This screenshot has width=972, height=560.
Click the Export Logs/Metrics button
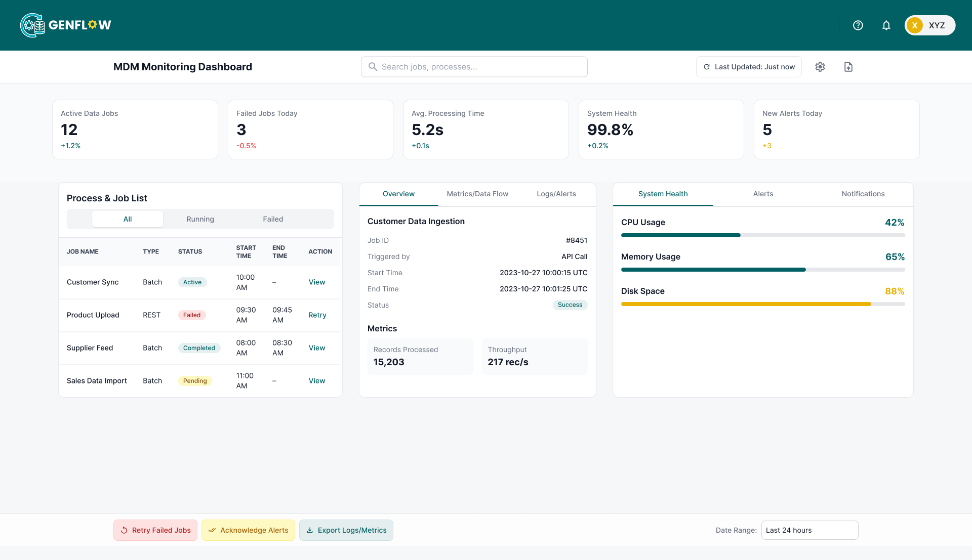346,530
